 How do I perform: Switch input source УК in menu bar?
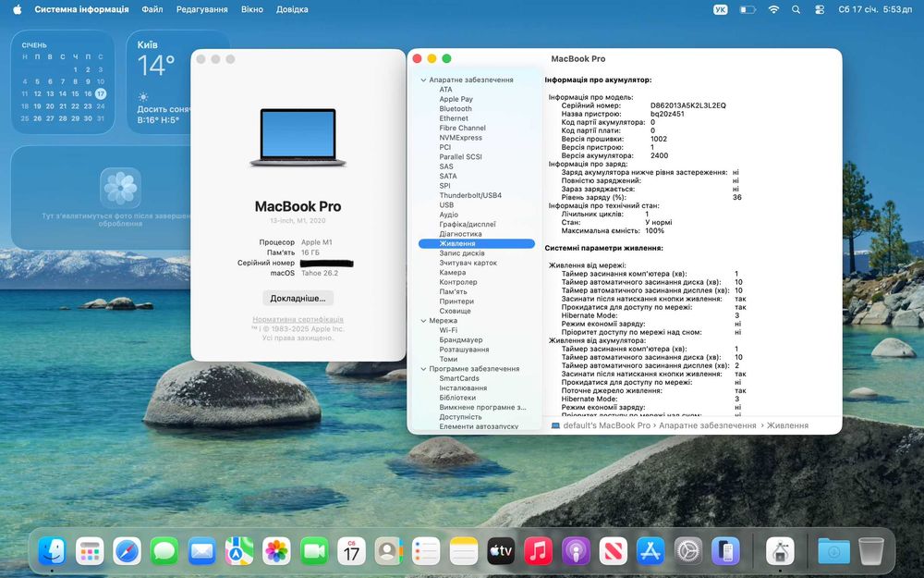(720, 9)
